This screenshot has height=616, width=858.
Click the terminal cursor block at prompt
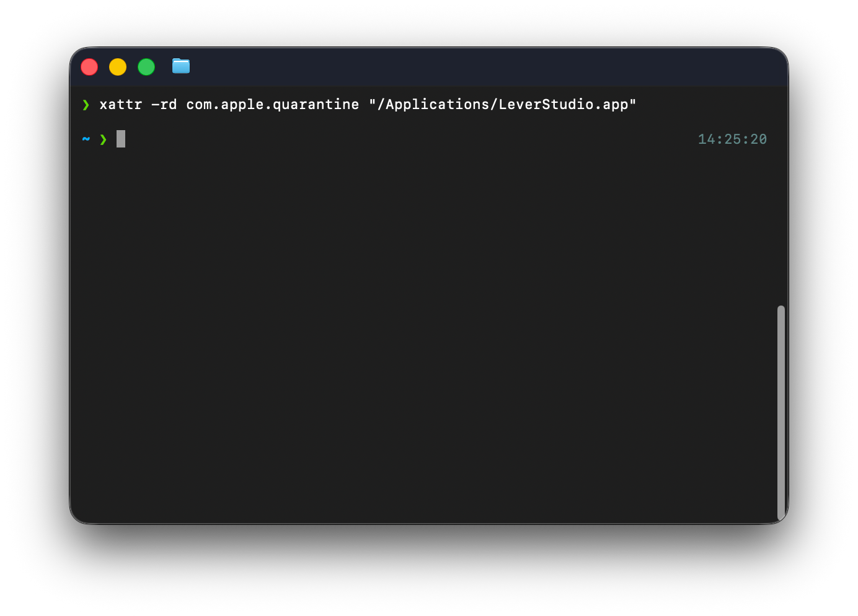click(x=121, y=139)
